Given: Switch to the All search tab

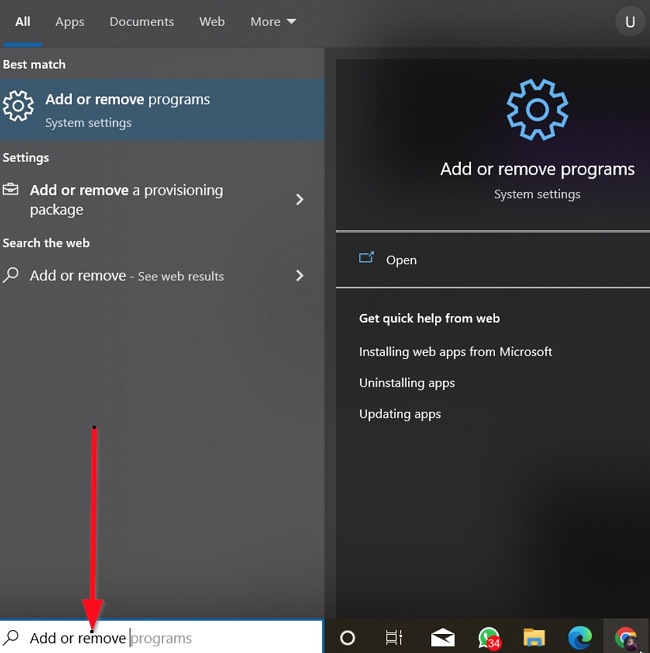Looking at the screenshot, I should 22,22.
